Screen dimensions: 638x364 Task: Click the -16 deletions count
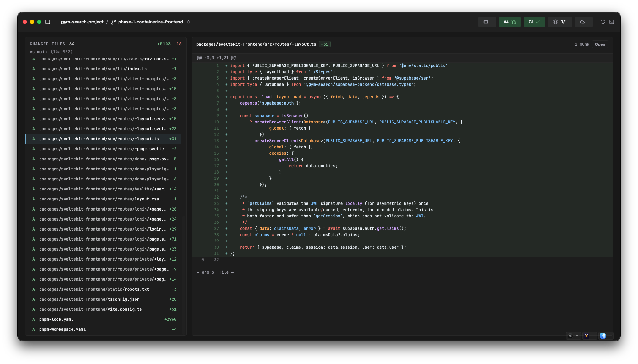click(x=178, y=44)
